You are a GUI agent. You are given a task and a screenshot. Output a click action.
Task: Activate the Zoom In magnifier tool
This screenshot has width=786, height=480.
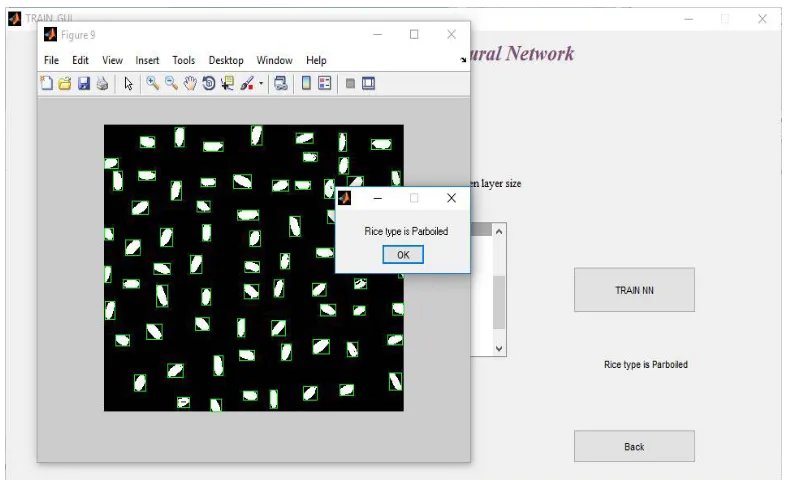(x=152, y=83)
